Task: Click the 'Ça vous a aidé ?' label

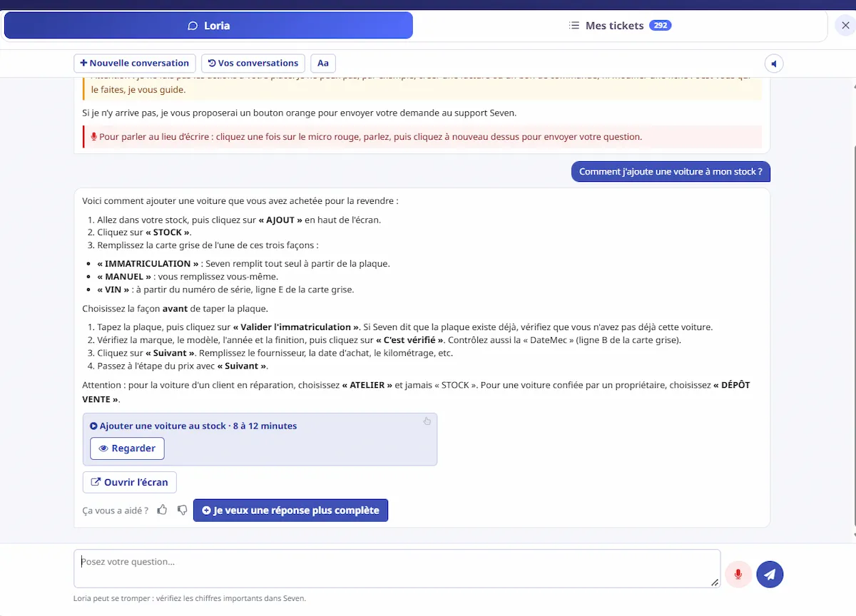Action: click(x=116, y=510)
